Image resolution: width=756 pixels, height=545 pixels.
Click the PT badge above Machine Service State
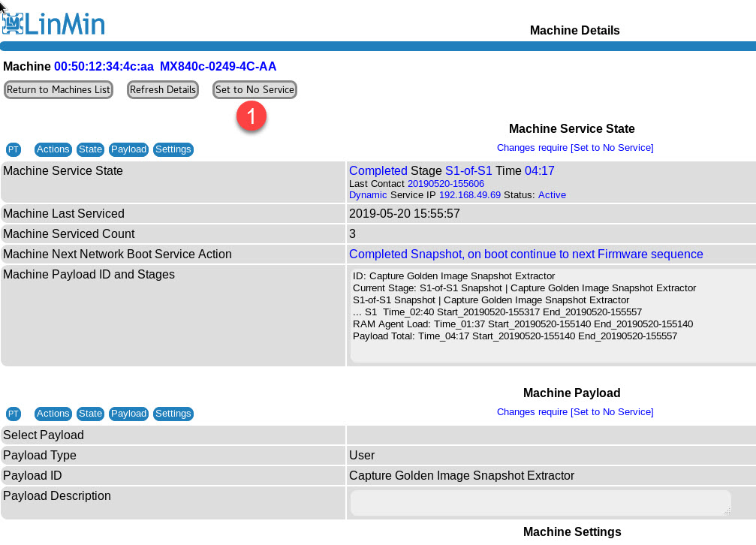pos(14,149)
